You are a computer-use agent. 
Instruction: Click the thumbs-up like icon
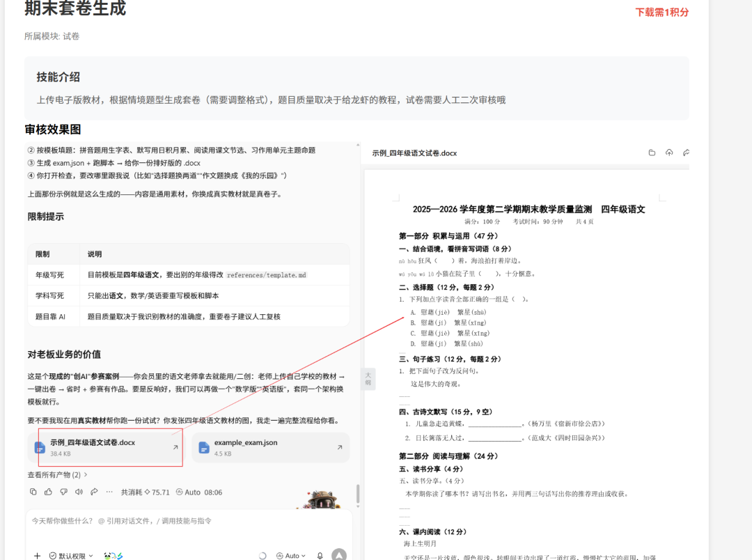tap(49, 492)
